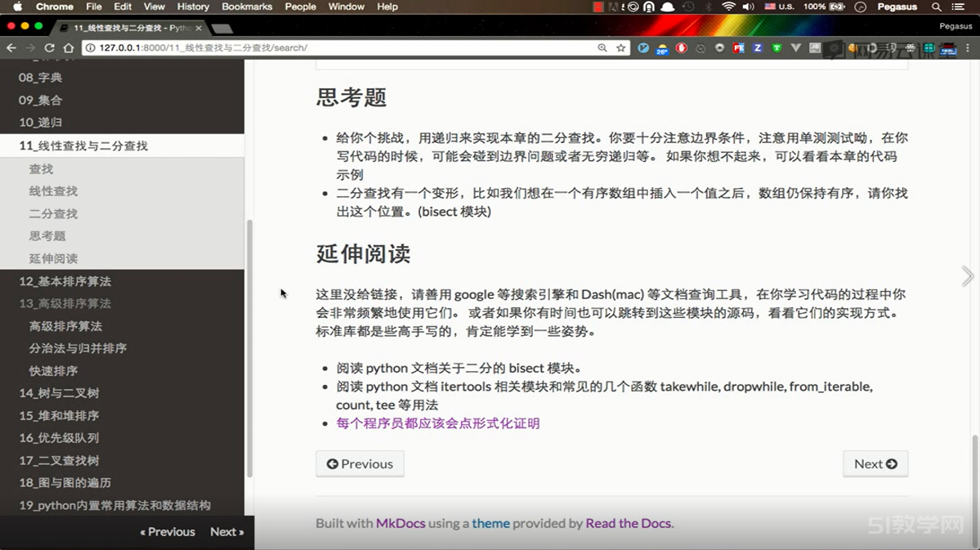Viewport: 980px width, 550px height.
Task: Click the Zotero Z extension icon
Action: [x=758, y=47]
